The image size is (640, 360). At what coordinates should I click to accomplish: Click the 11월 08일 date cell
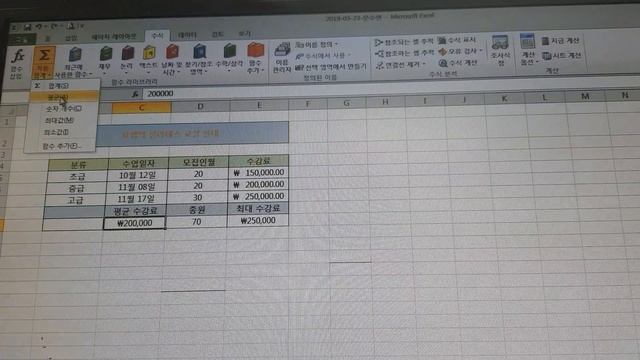[136, 187]
